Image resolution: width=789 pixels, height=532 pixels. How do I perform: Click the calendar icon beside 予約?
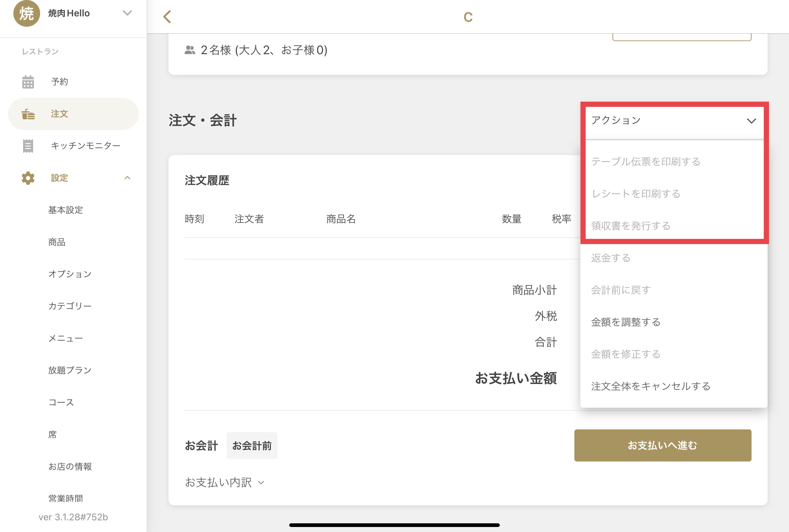click(x=28, y=82)
